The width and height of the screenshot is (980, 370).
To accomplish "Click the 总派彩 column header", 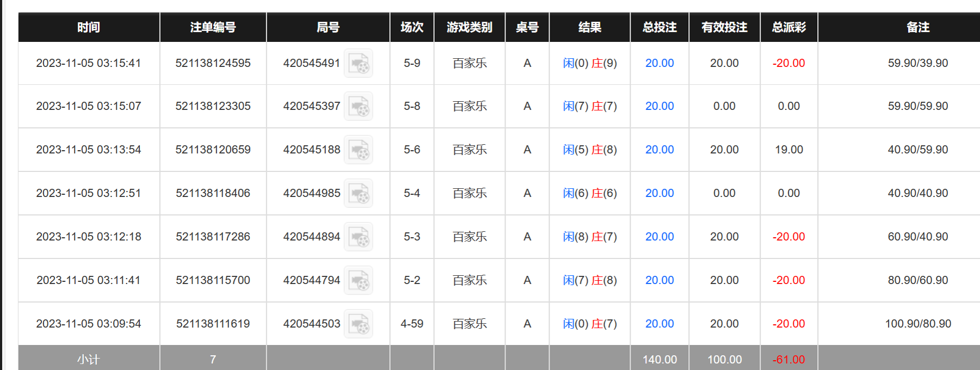I will coord(788,27).
